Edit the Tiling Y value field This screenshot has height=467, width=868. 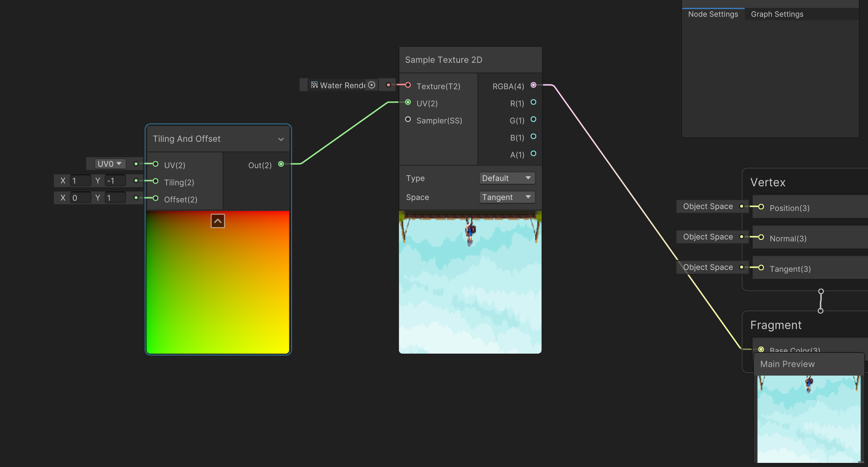pyautogui.click(x=115, y=181)
